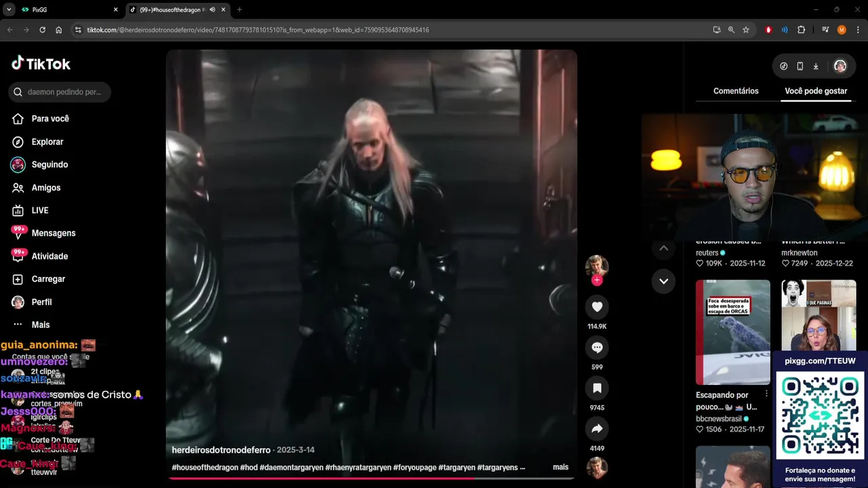
Task: Go to previous video up arrow
Action: click(663, 248)
